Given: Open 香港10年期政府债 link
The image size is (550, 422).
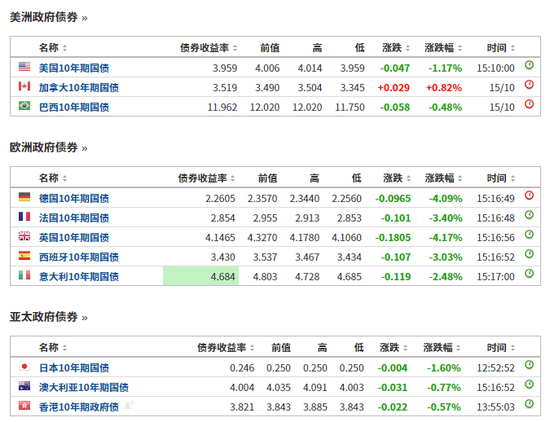Looking at the screenshot, I should [x=79, y=407].
